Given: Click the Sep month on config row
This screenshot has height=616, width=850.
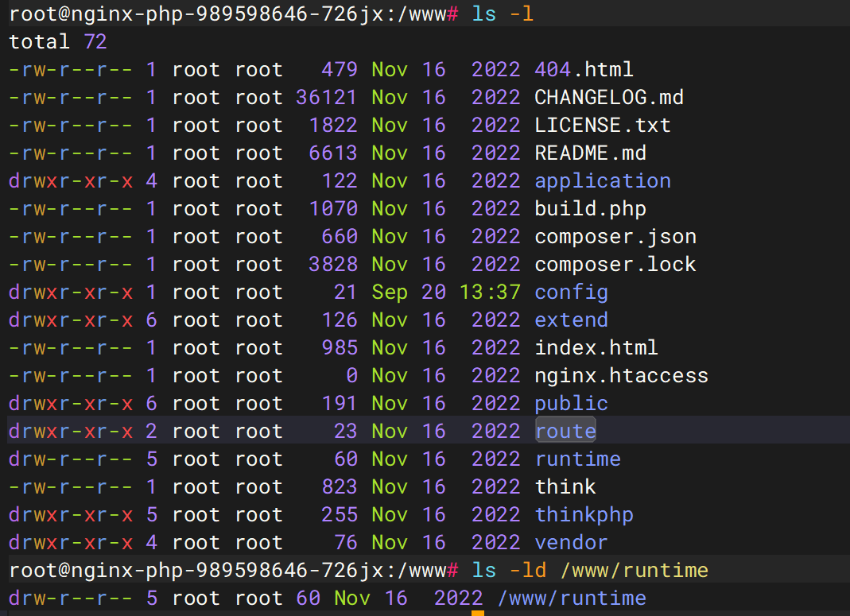Looking at the screenshot, I should [x=390, y=293].
